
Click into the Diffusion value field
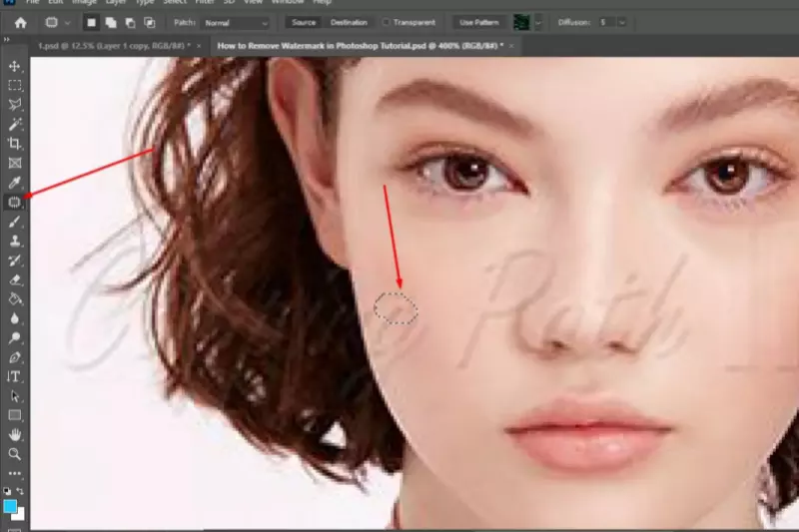(606, 22)
